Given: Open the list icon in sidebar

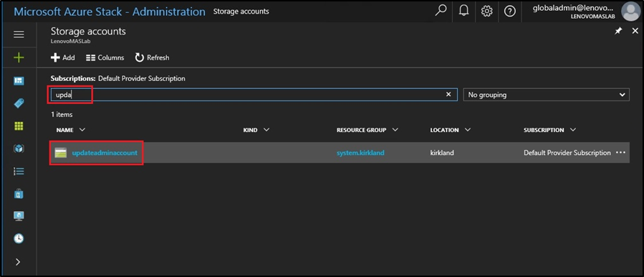Looking at the screenshot, I should pyautogui.click(x=19, y=171).
